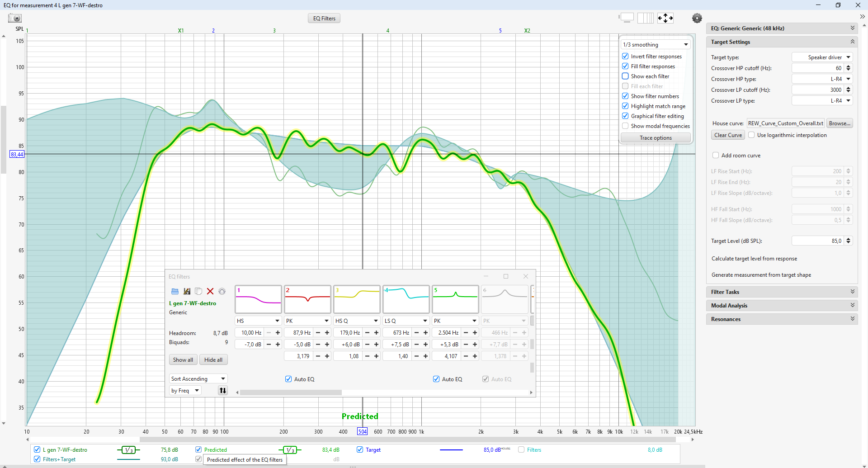Open filter 3 type HS Q dropdown

(357, 321)
